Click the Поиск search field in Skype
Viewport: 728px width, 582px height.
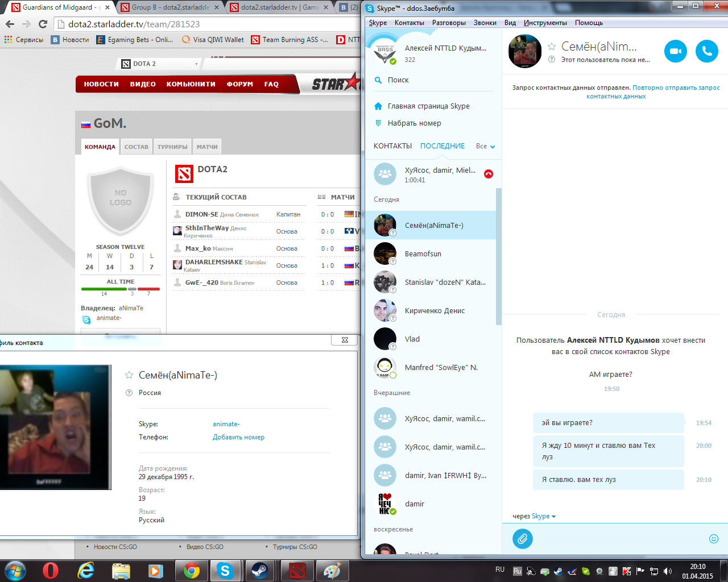[x=433, y=80]
